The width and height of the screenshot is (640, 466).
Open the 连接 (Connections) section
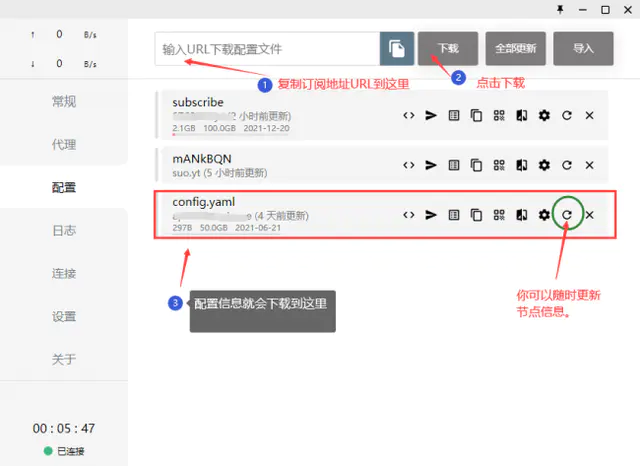pyautogui.click(x=64, y=273)
